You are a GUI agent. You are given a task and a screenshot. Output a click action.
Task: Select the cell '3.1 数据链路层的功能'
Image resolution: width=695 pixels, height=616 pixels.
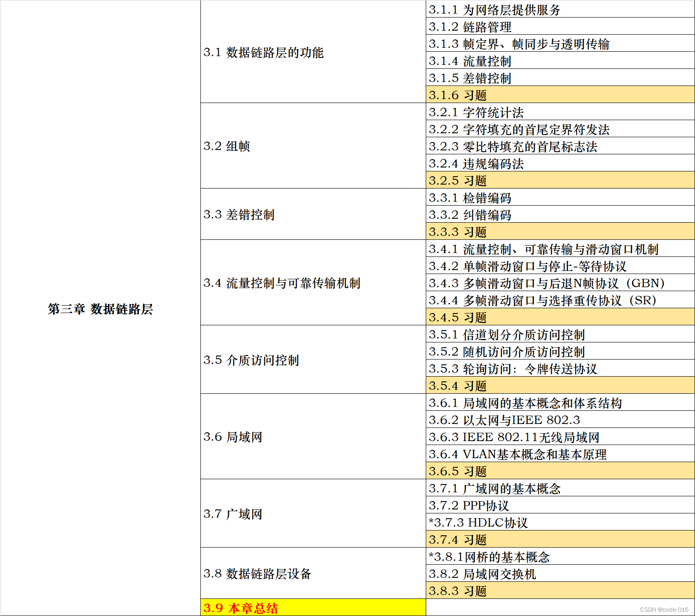(x=313, y=52)
